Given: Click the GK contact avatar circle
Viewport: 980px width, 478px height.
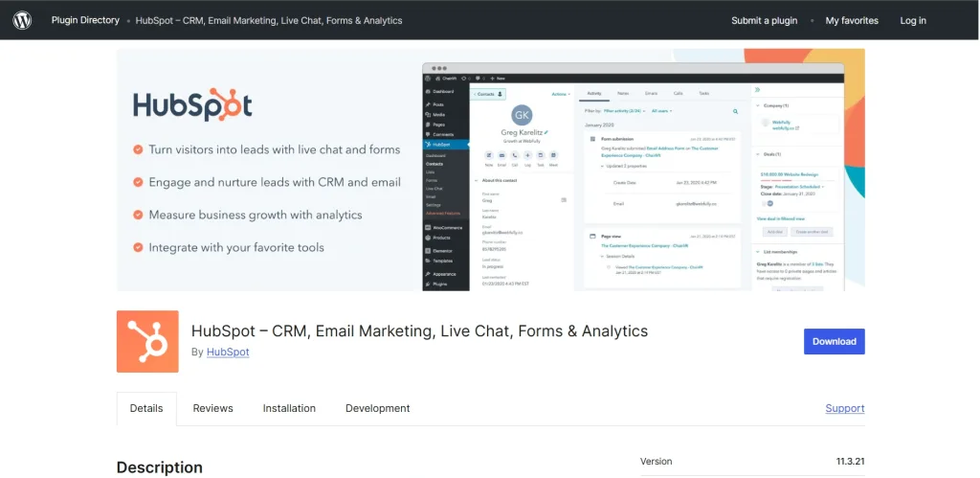Looking at the screenshot, I should pos(521,115).
